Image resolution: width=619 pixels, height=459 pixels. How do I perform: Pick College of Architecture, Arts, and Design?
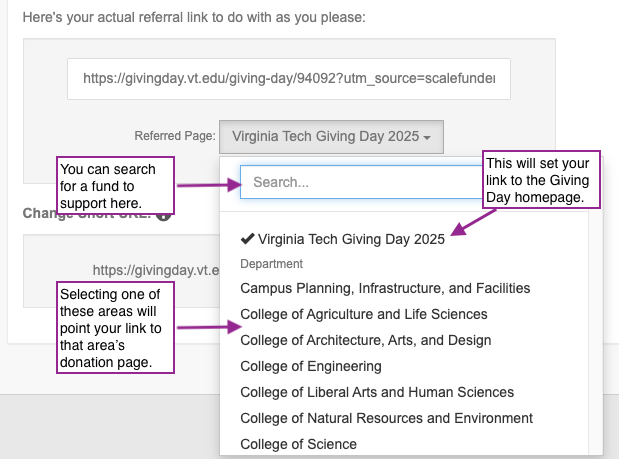coord(366,340)
